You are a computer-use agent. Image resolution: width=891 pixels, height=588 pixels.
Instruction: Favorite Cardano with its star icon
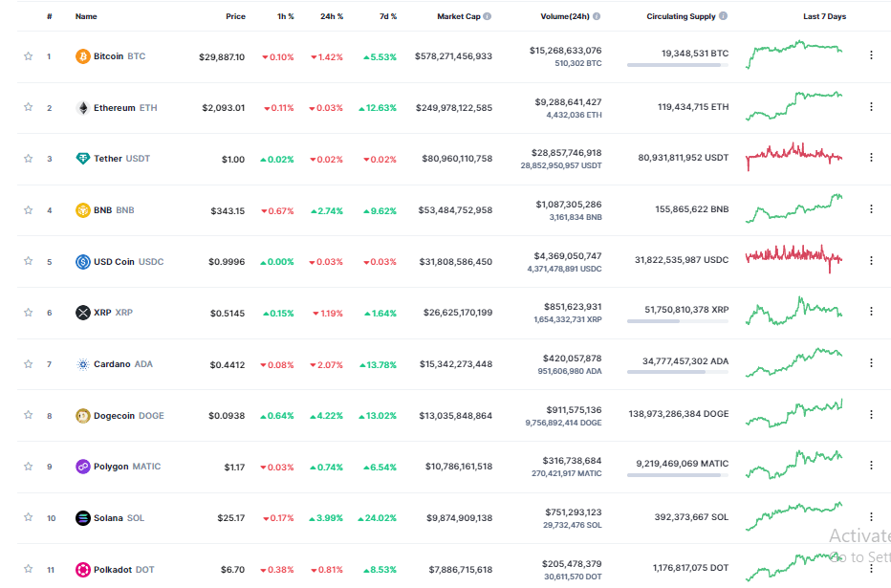pos(29,364)
